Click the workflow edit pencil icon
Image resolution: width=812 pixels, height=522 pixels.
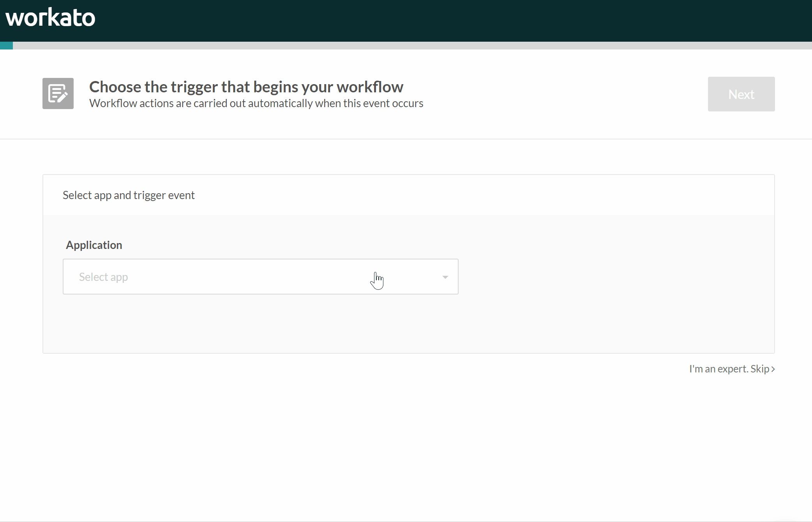click(x=58, y=93)
